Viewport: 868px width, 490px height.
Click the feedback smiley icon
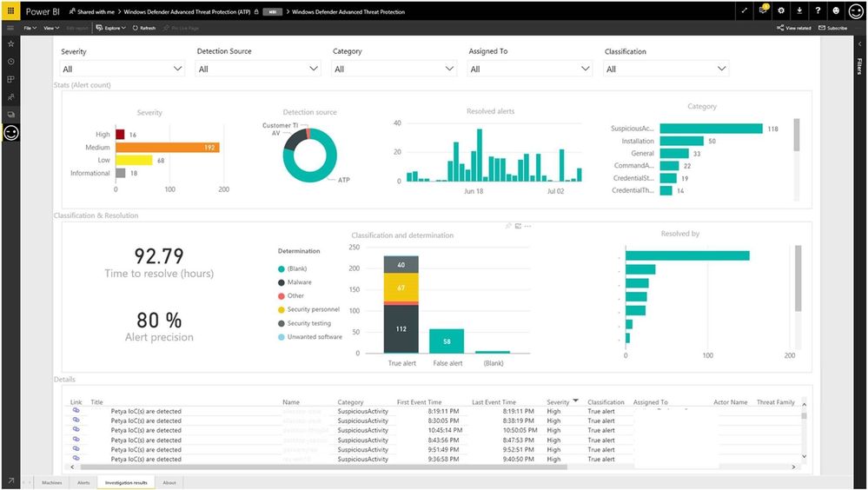(x=836, y=10)
